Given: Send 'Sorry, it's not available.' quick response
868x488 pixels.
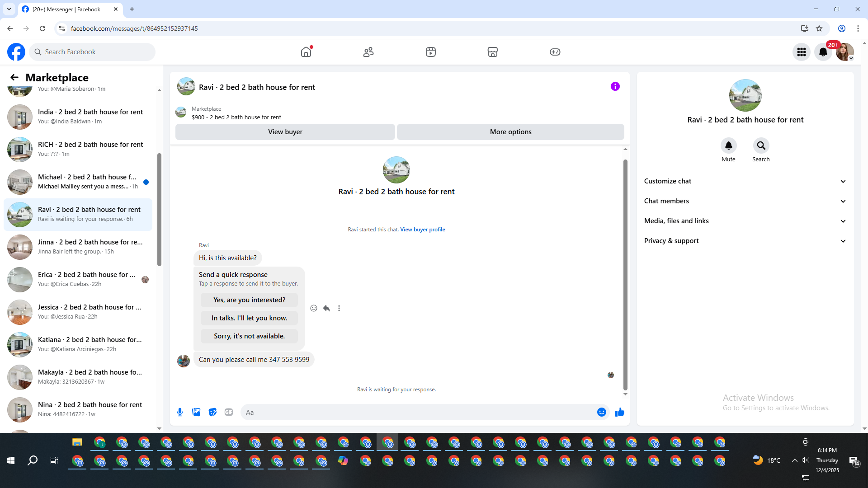Looking at the screenshot, I should point(249,336).
